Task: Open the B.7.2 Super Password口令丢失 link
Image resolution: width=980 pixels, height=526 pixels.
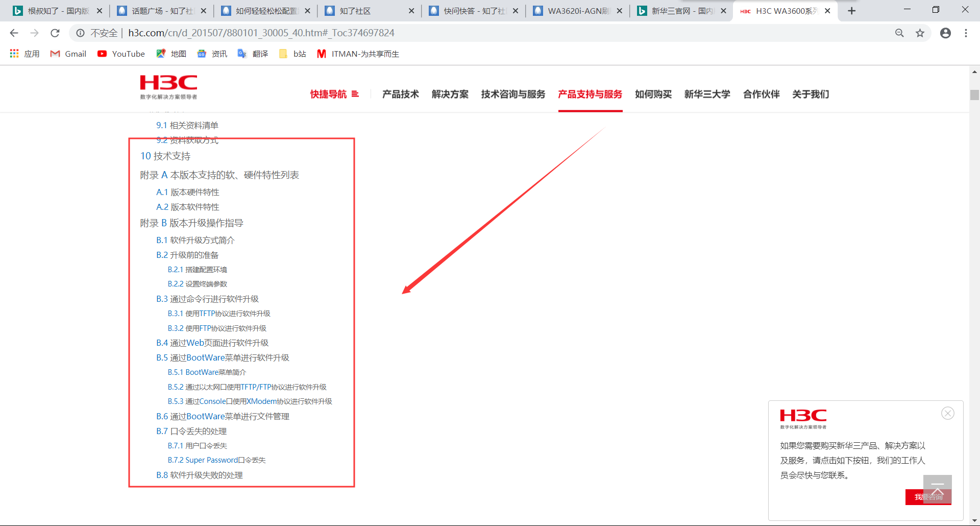Action: 217,460
